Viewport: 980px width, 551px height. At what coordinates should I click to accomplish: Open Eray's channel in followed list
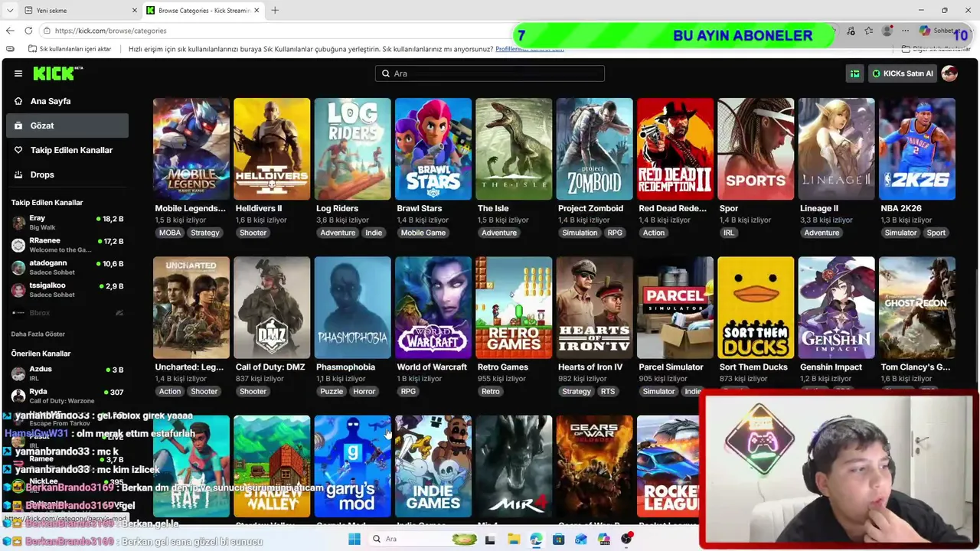[67, 223]
